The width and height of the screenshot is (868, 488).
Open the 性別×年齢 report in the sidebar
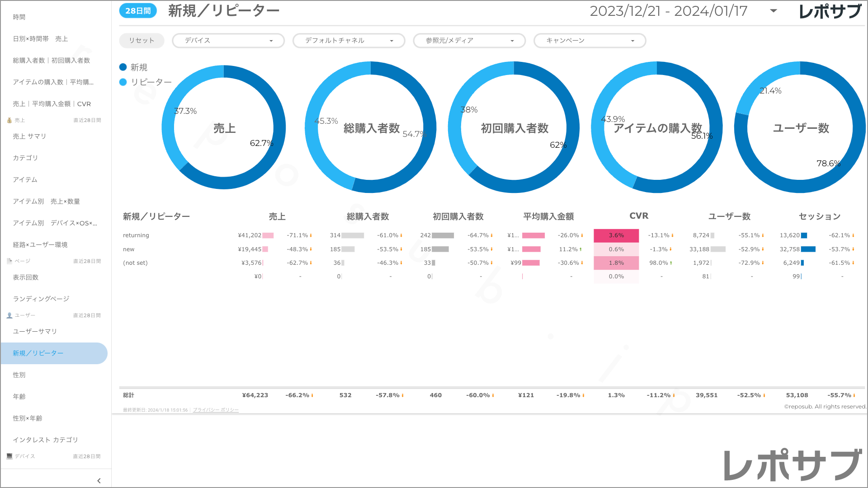[x=28, y=418]
